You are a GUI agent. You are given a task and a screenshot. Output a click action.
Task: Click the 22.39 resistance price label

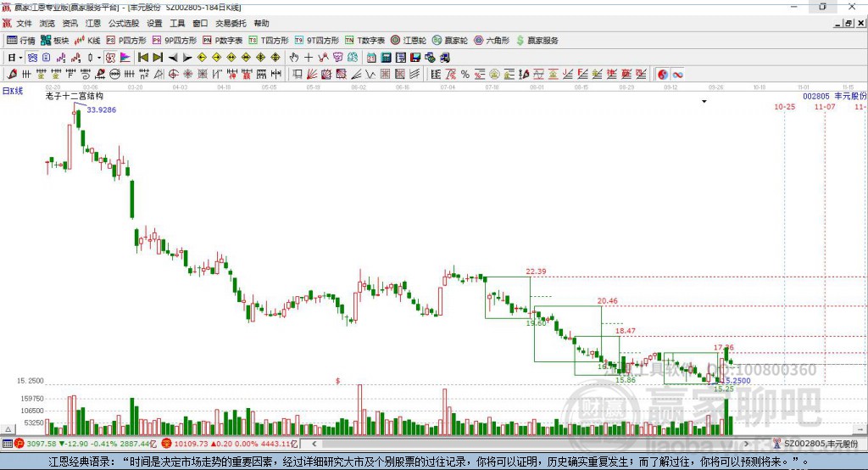point(536,271)
